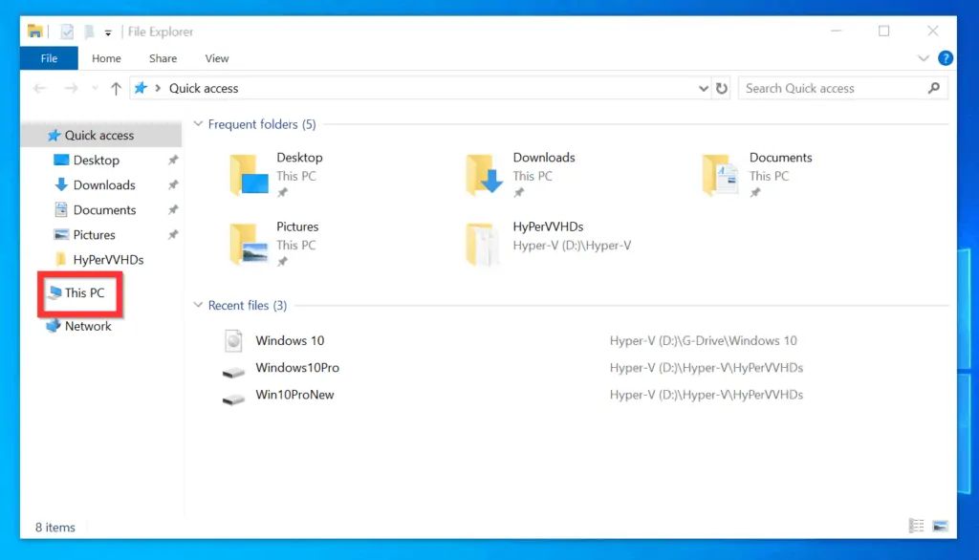
Task: Click the Help question mark icon
Action: tap(946, 58)
